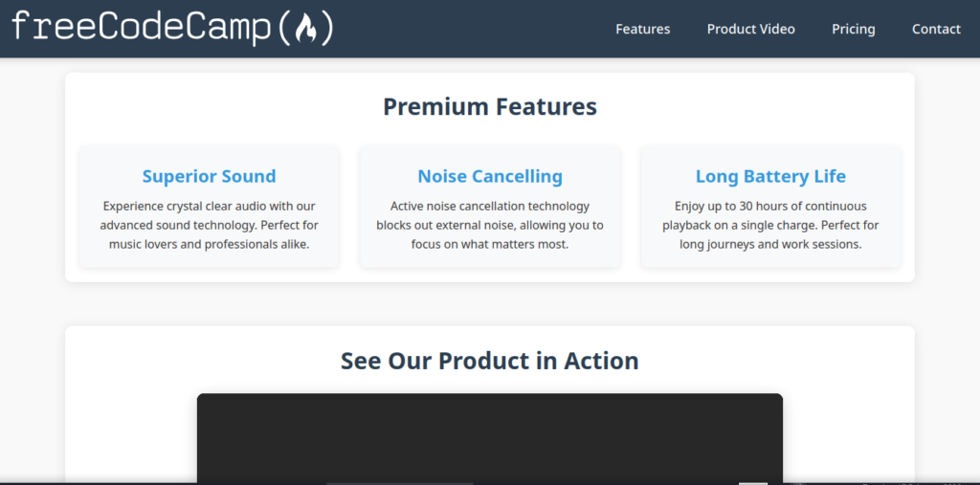This screenshot has width=980, height=485.
Task: Click the "Active noise cancellation technology" line
Action: pyautogui.click(x=490, y=206)
